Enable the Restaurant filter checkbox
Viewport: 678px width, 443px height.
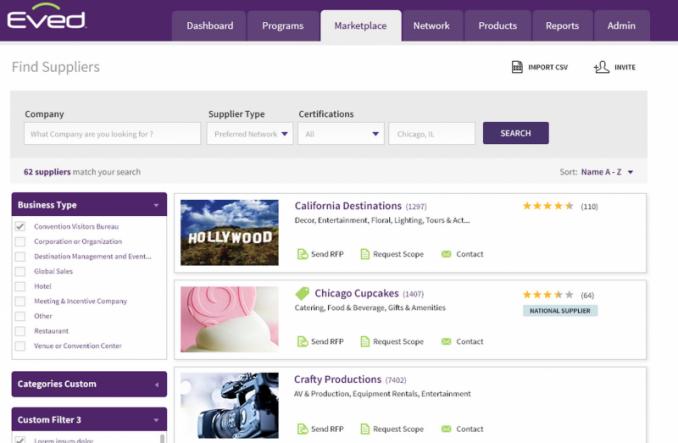click(20, 331)
